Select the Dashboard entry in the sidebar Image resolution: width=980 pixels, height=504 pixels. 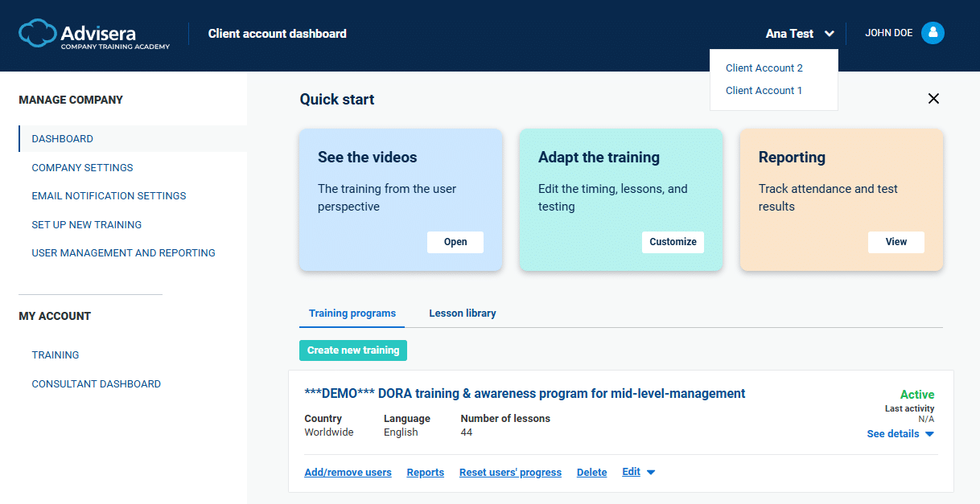62,138
